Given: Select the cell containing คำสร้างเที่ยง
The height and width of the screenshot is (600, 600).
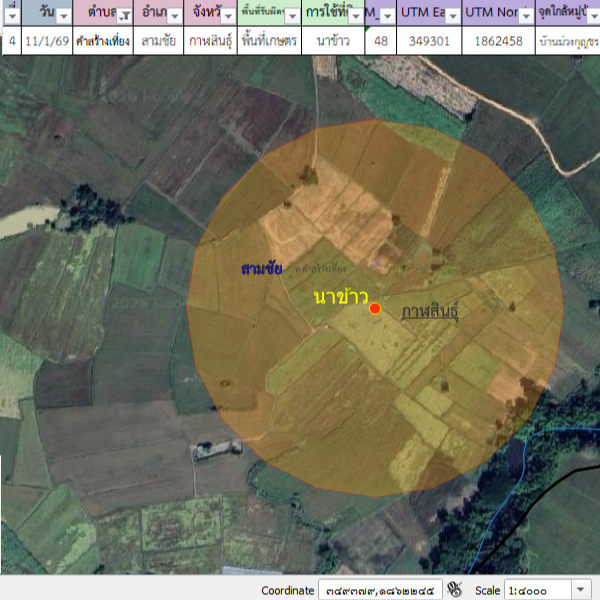Looking at the screenshot, I should [103, 41].
